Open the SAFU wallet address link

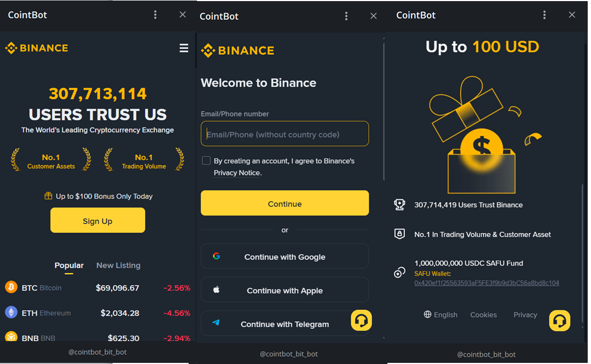pos(486,283)
